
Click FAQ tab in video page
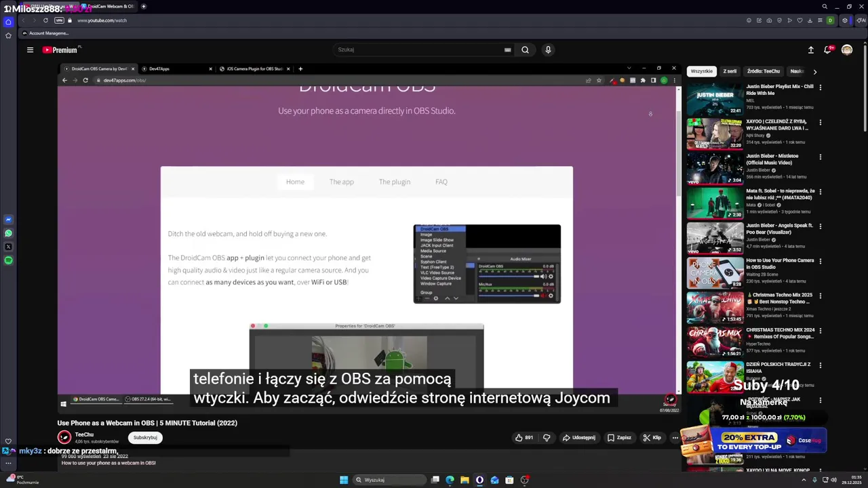click(441, 182)
